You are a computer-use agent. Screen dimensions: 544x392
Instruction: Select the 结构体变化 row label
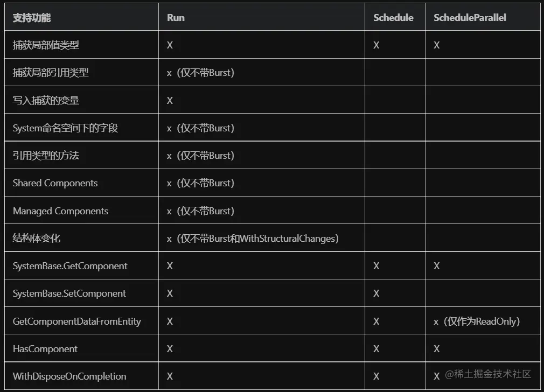coord(36,239)
